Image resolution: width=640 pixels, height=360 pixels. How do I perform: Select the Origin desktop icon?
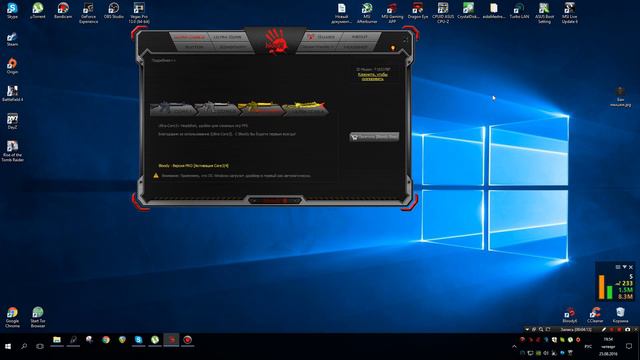coord(12,66)
